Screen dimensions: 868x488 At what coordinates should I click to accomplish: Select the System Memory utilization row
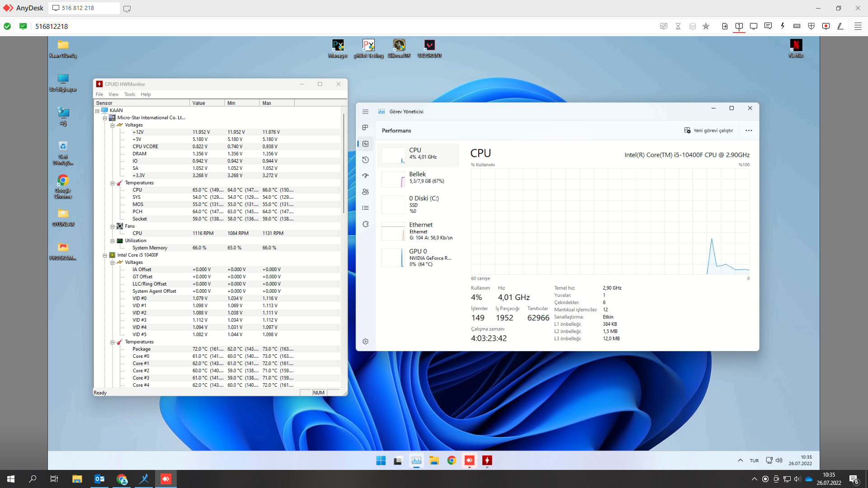click(x=217, y=248)
